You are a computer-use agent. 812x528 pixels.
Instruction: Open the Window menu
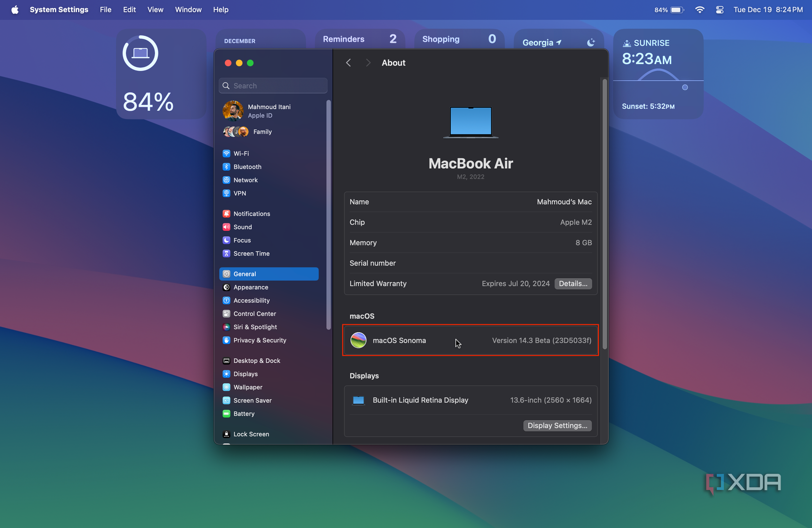coord(188,9)
